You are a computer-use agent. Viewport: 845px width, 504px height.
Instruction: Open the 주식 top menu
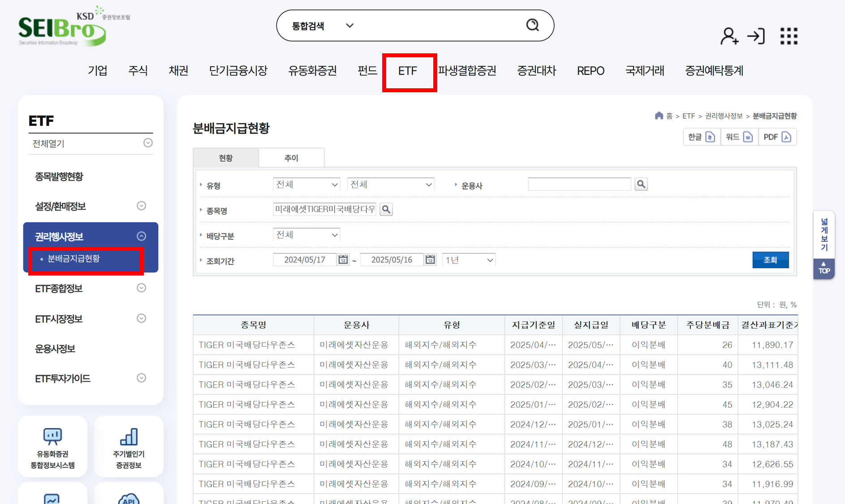[138, 71]
